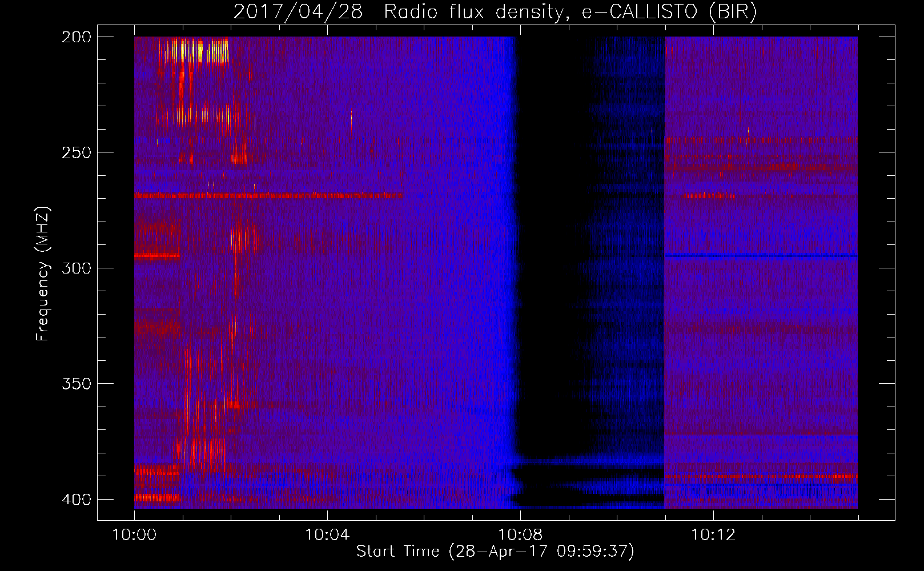The image size is (924, 571).
Task: Click the 10:08 time tick label
Action: (x=520, y=534)
